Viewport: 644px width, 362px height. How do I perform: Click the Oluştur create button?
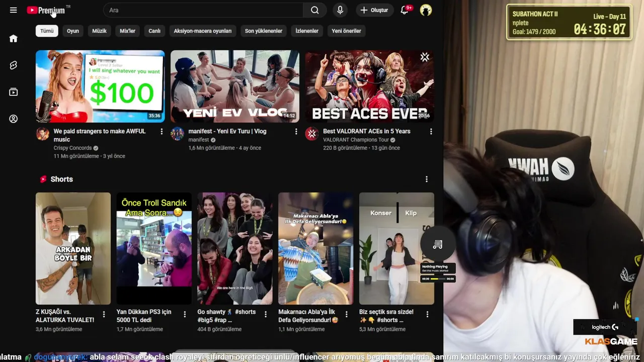(374, 10)
